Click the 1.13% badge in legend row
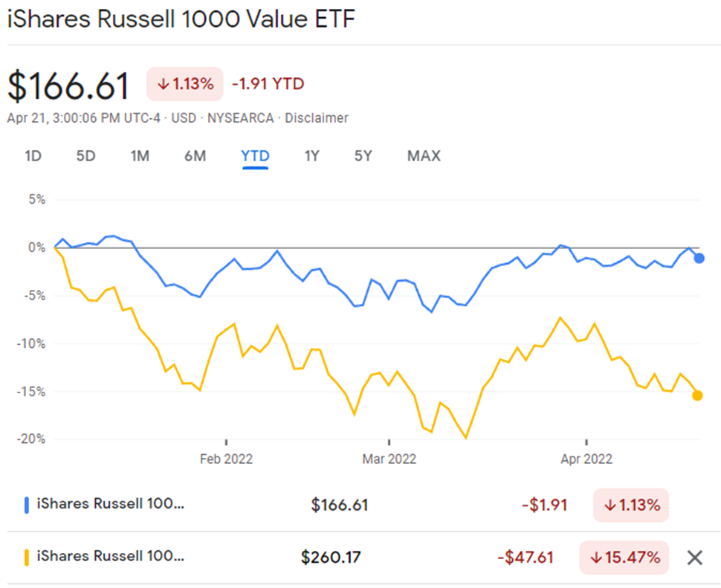 coord(631,505)
